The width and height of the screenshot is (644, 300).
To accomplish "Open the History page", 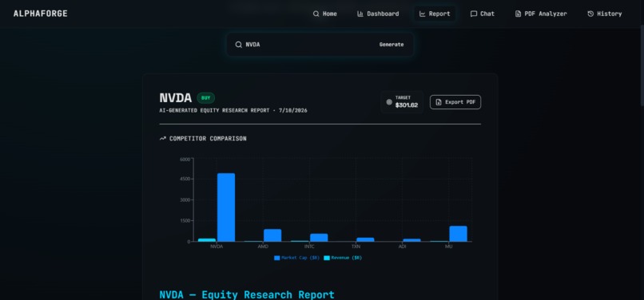I will coord(605,14).
